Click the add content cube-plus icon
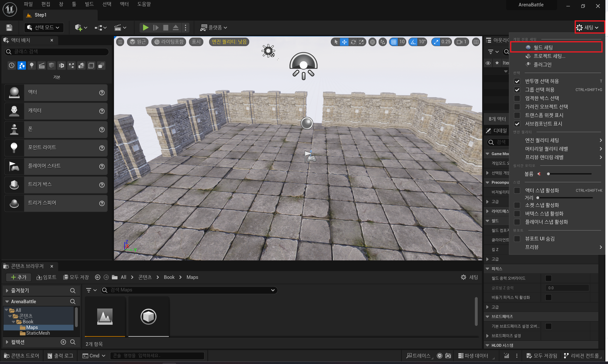Screen dimensions: 608x364 click(79, 27)
